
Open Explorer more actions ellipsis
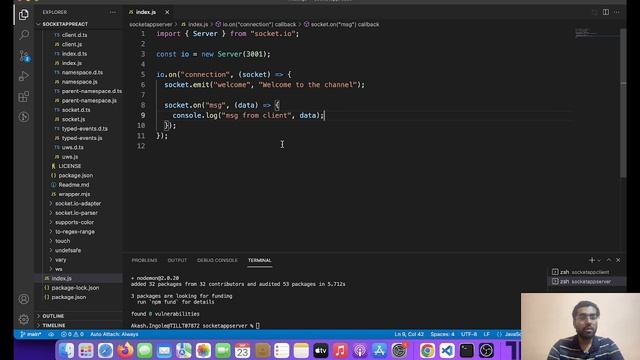pyautogui.click(x=113, y=12)
